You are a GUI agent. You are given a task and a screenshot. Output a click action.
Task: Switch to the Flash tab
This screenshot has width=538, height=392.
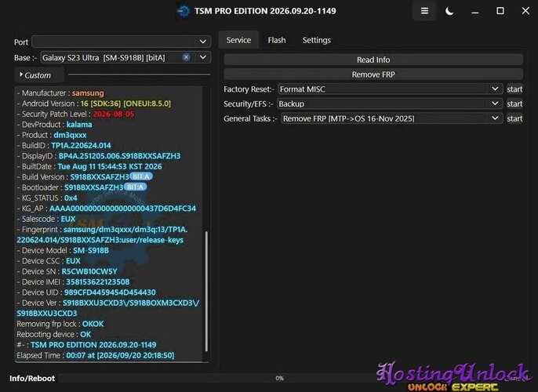point(277,40)
